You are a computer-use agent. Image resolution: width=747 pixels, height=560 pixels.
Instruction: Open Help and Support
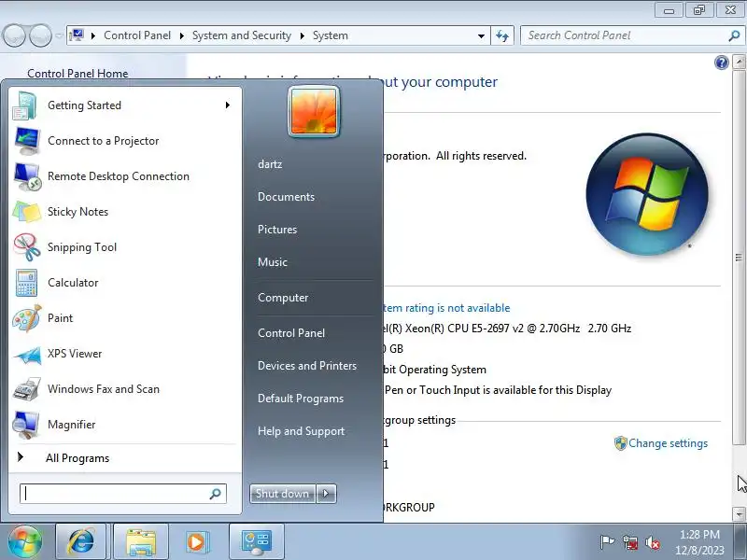pyautogui.click(x=301, y=431)
